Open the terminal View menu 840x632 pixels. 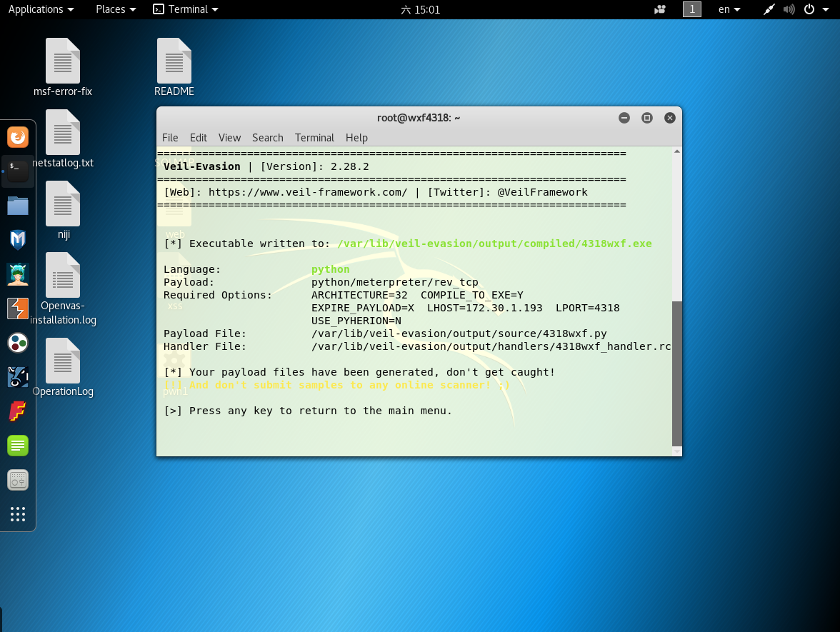(x=229, y=138)
